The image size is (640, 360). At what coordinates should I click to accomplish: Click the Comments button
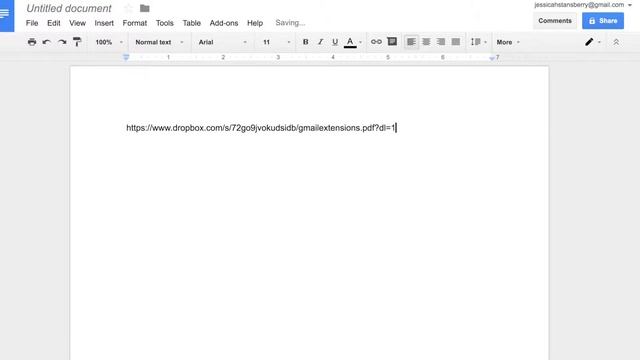tap(555, 21)
